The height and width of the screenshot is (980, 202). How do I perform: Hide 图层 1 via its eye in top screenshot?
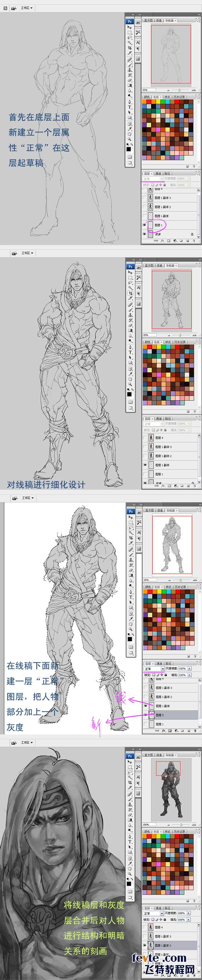(144, 225)
